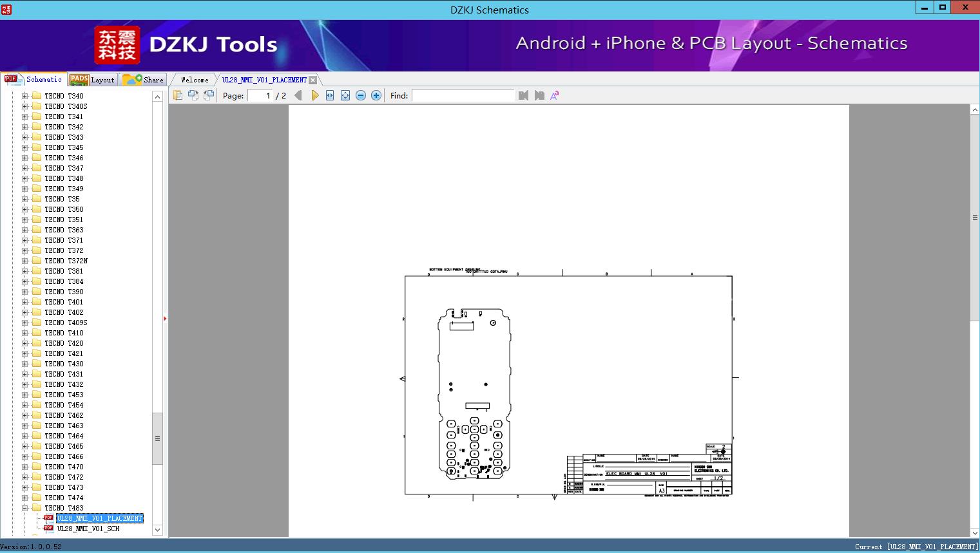Click the tree panel scroll-down arrow

(157, 530)
